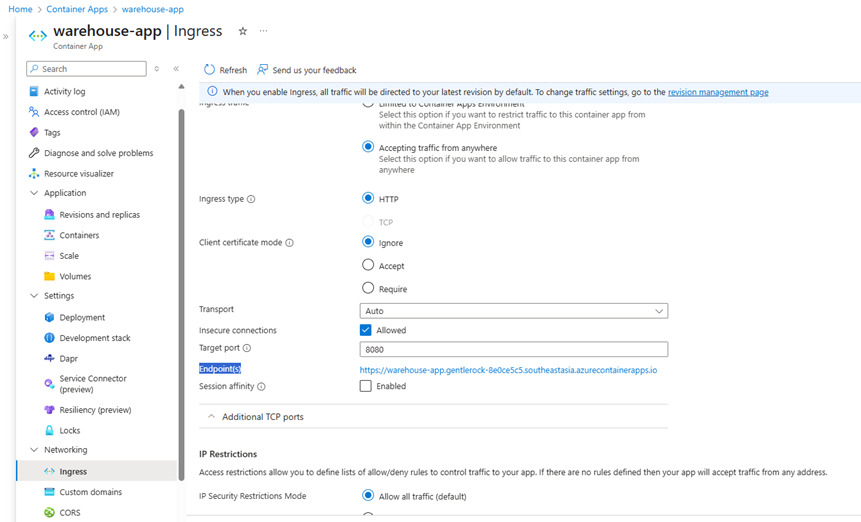Click the Target port info icon
The image size is (861, 522).
(x=247, y=348)
